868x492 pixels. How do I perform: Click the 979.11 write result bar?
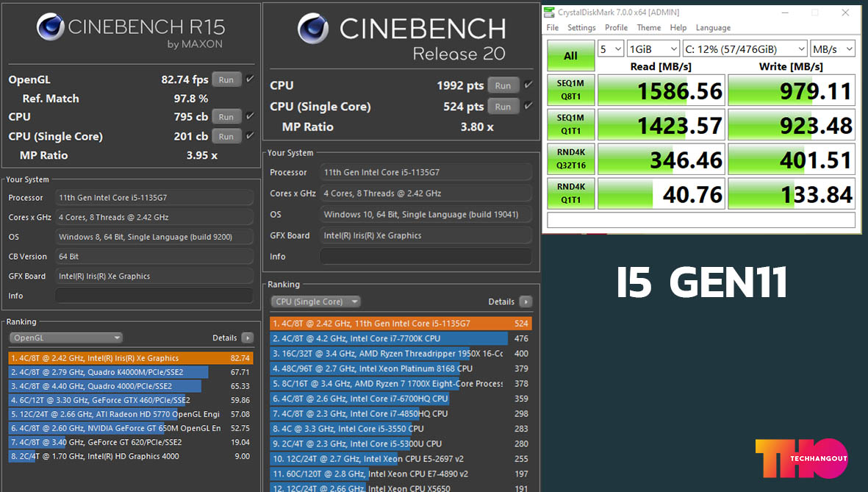point(792,90)
